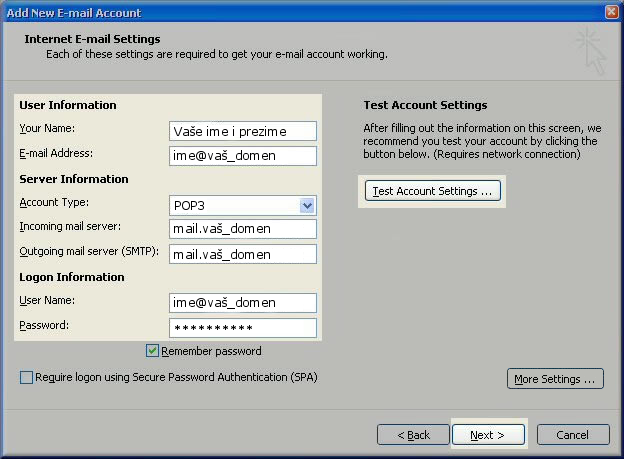
Task: Click the Test Account Settings button
Action: 433,191
